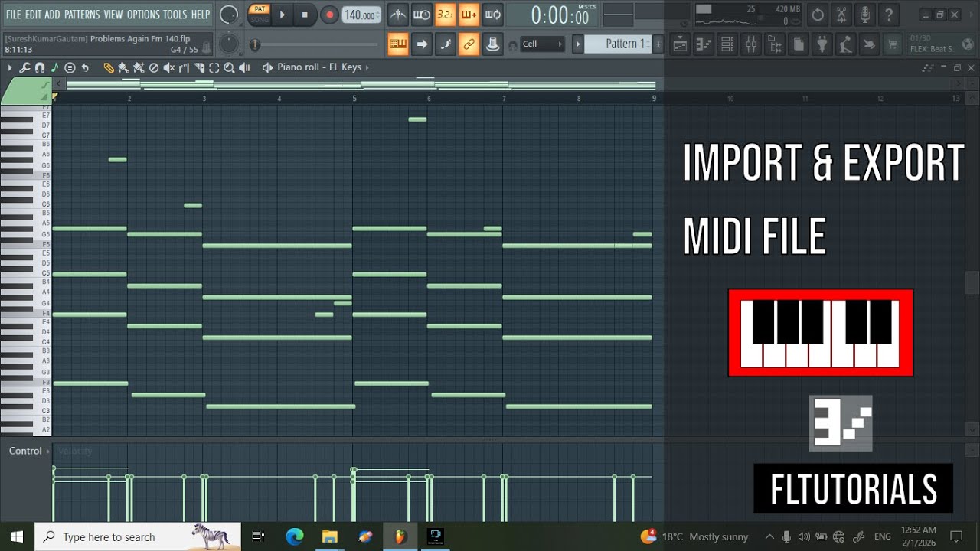The width and height of the screenshot is (980, 551).
Task: Select the Mute tool speaker icon
Action: pos(168,67)
